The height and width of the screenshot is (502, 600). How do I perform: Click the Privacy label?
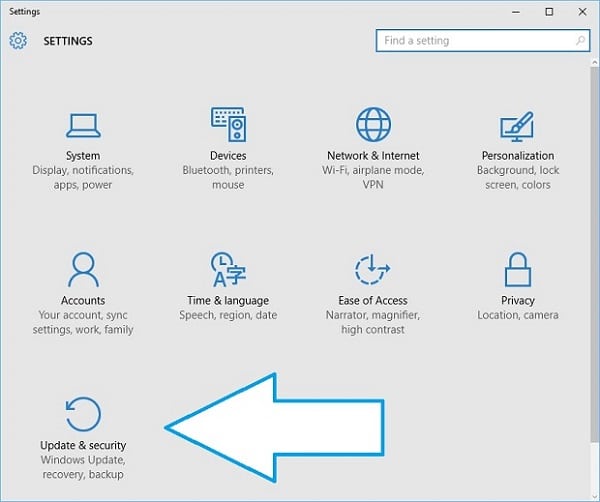click(518, 301)
